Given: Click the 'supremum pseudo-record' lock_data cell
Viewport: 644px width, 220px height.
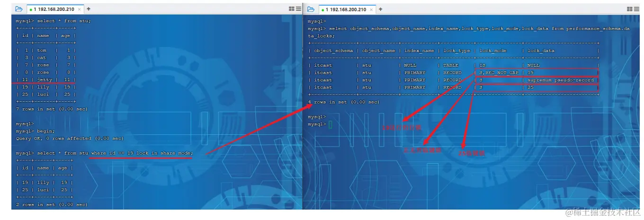Looking at the screenshot, I should pyautogui.click(x=560, y=80).
